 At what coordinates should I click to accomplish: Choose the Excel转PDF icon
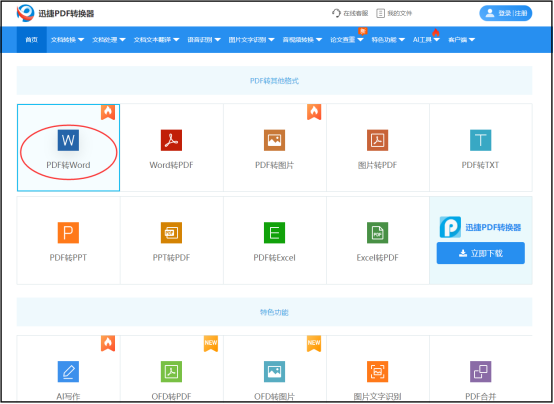[x=377, y=233]
